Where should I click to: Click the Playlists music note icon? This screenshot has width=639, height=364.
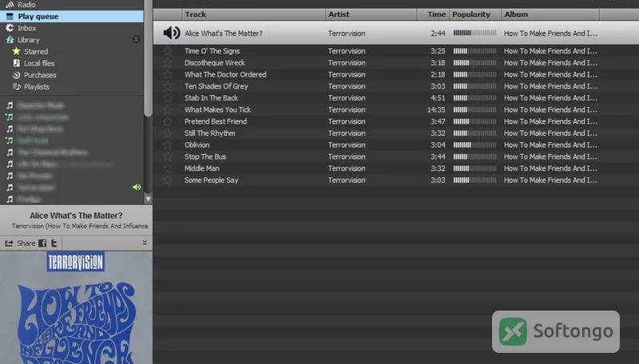16,87
